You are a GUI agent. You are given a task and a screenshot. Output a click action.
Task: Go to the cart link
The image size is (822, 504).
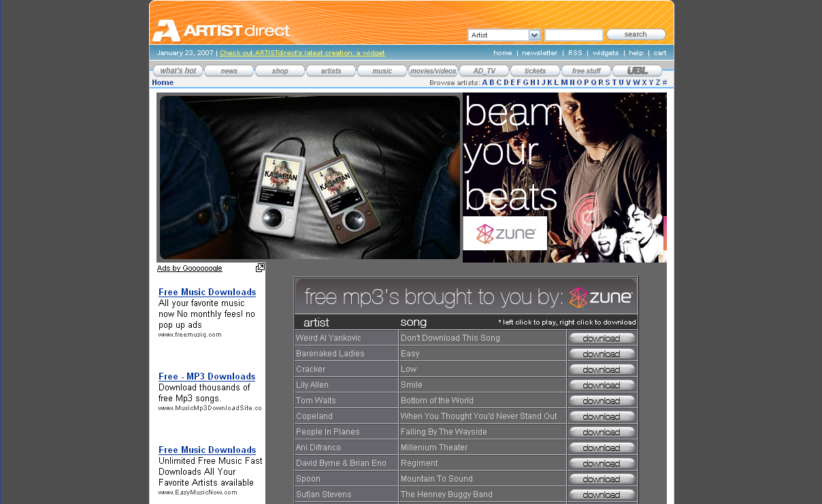[659, 53]
